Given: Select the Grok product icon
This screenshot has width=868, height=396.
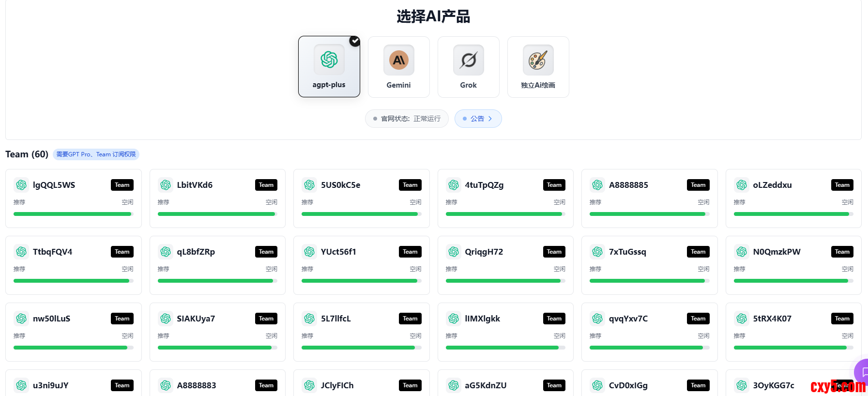Looking at the screenshot, I should click(469, 60).
